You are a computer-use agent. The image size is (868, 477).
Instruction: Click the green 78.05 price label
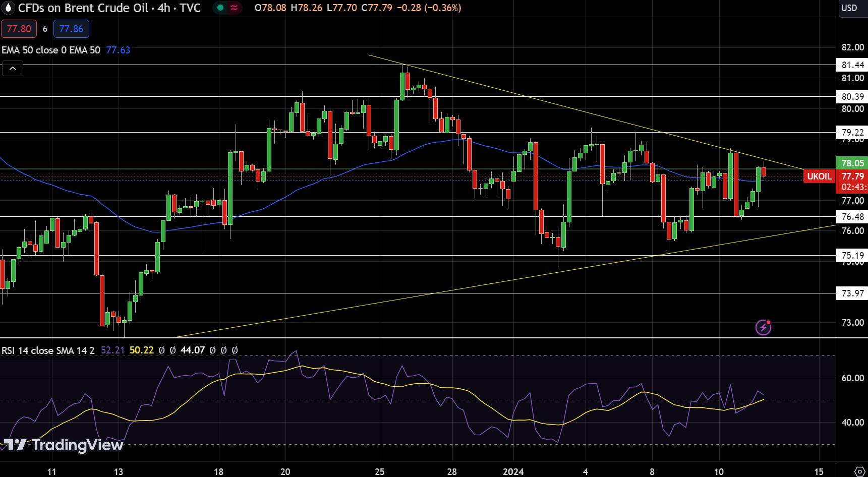(x=852, y=163)
